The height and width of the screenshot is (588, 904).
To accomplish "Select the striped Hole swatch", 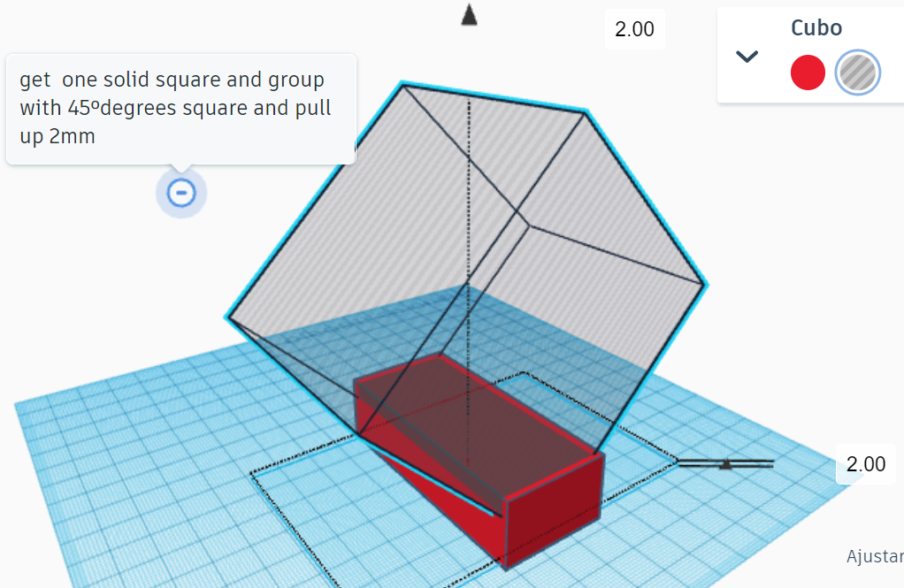I will point(857,73).
